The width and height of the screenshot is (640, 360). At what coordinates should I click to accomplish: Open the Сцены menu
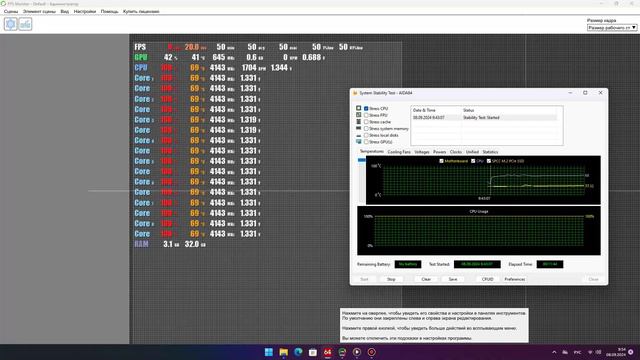[x=11, y=11]
